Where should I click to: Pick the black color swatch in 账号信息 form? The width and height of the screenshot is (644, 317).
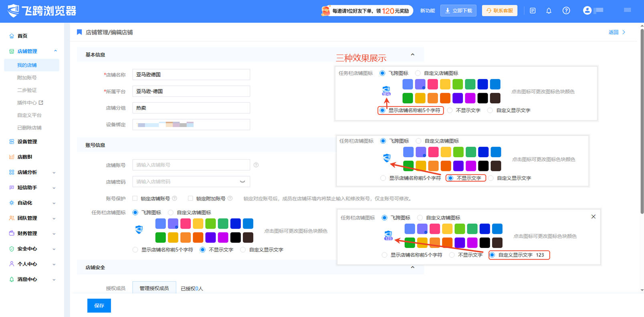[x=236, y=238]
